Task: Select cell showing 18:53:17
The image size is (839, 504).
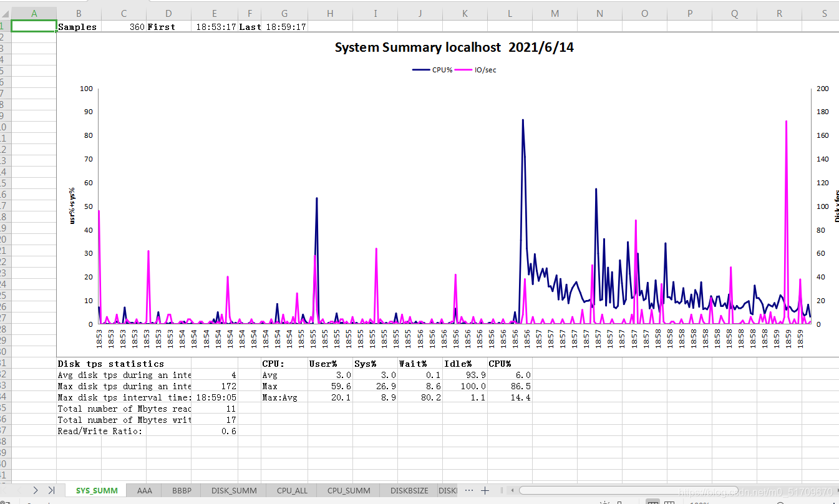Action: coord(215,27)
